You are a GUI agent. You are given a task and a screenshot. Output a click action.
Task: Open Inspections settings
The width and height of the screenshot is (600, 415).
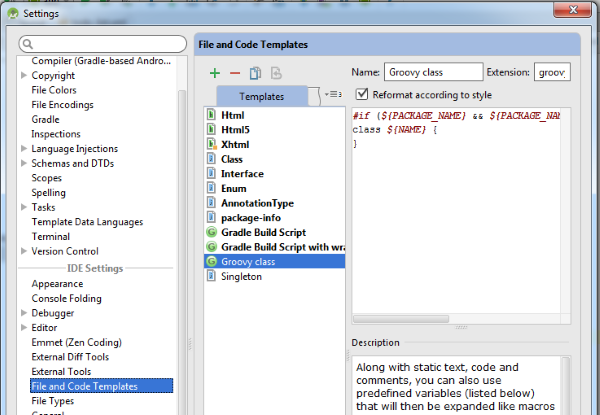coord(56,134)
